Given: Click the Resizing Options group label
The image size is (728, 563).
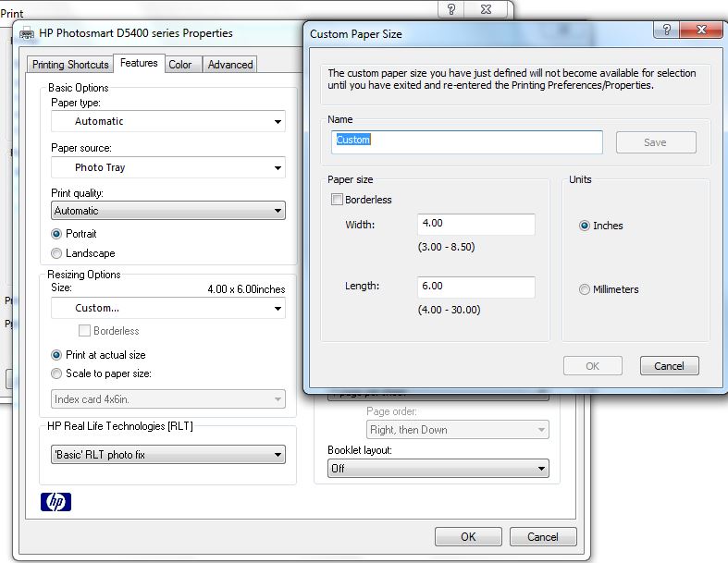Looking at the screenshot, I should click(83, 275).
